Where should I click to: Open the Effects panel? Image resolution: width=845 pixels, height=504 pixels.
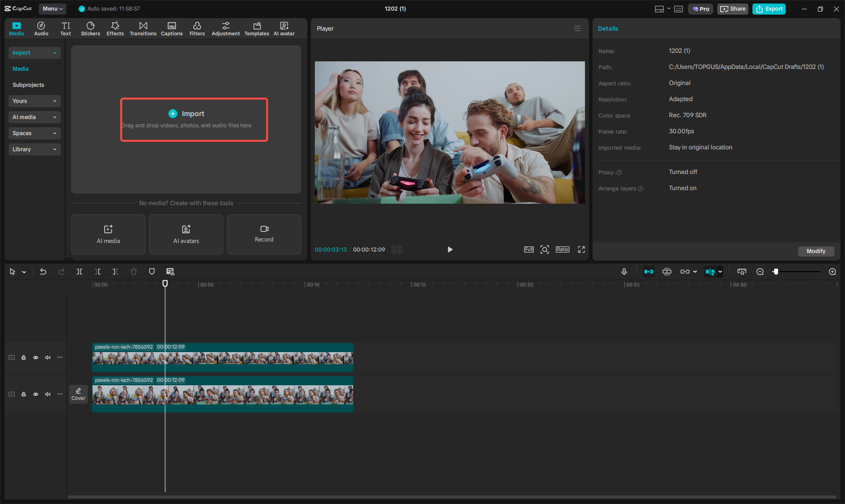[x=115, y=28]
